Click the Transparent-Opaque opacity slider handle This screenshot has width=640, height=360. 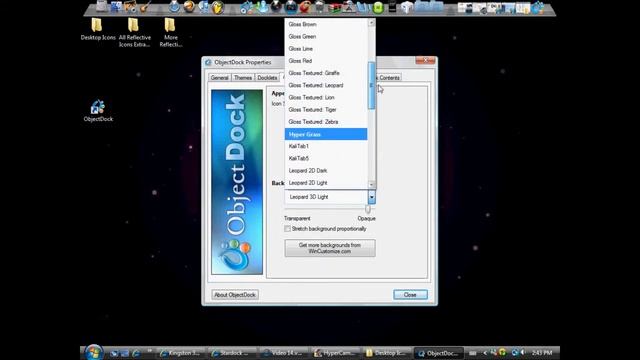pos(368,209)
